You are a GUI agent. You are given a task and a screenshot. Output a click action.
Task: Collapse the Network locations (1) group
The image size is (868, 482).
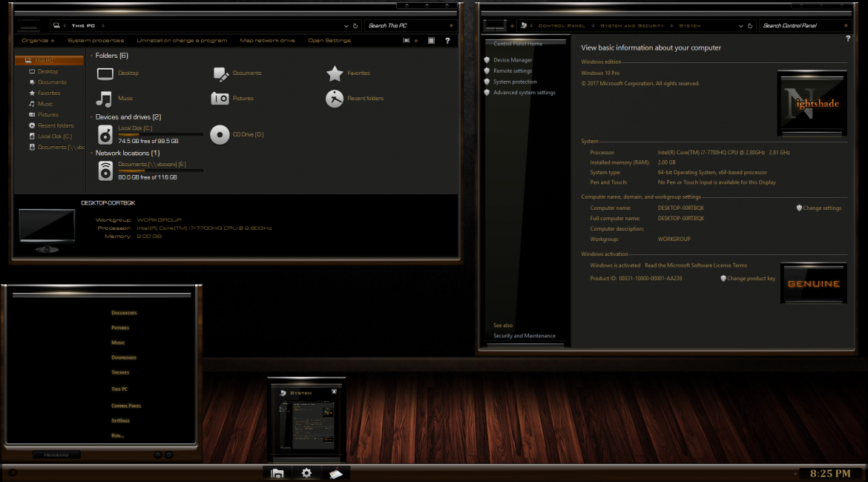click(91, 153)
